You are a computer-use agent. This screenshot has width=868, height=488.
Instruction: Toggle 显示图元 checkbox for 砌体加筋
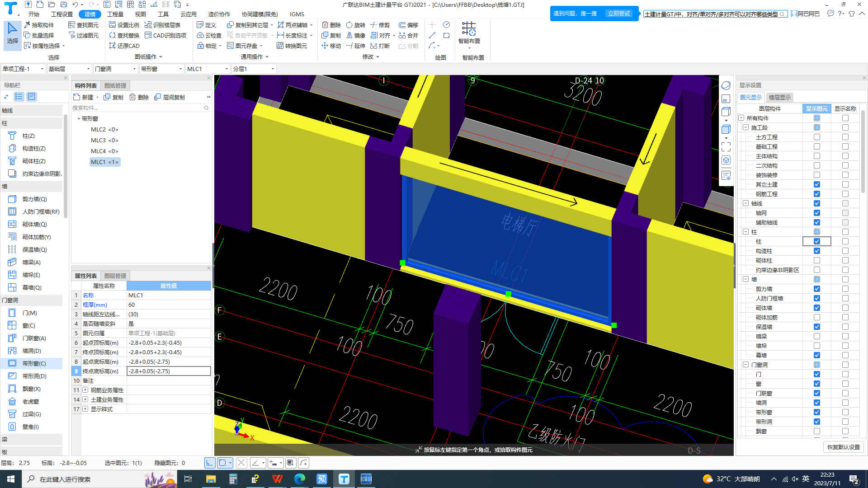click(x=816, y=317)
